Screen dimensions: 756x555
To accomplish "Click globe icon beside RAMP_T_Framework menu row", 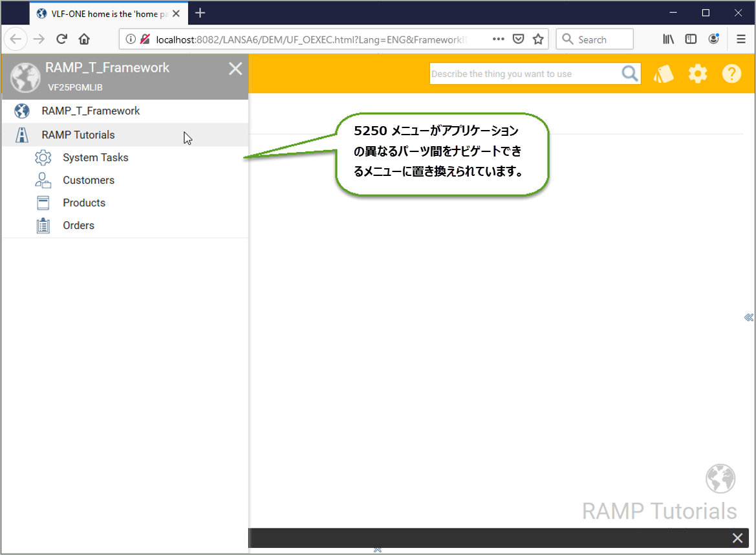I will pyautogui.click(x=22, y=111).
